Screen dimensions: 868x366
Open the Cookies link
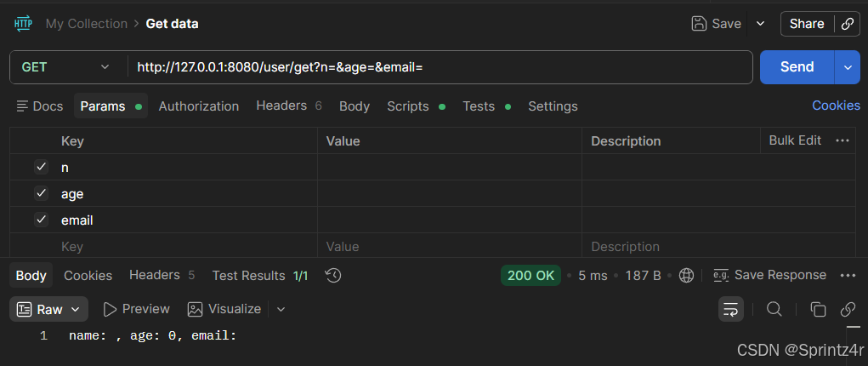click(x=836, y=106)
